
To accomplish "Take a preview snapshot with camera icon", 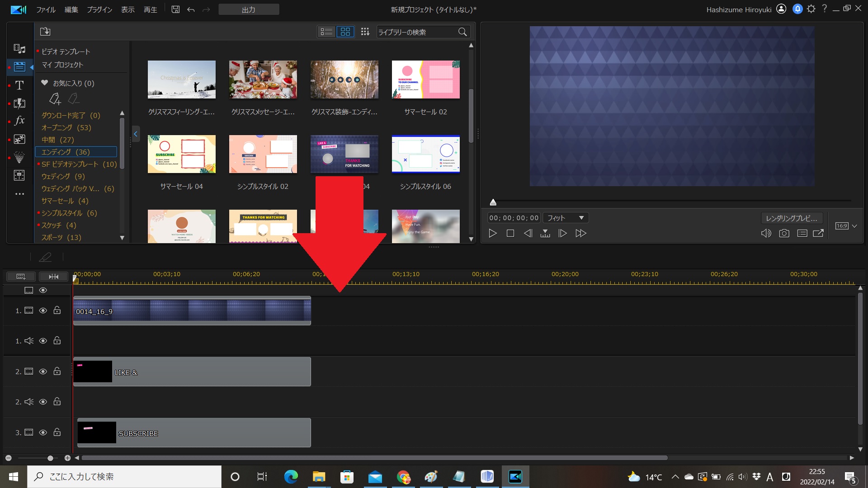I will click(x=784, y=233).
